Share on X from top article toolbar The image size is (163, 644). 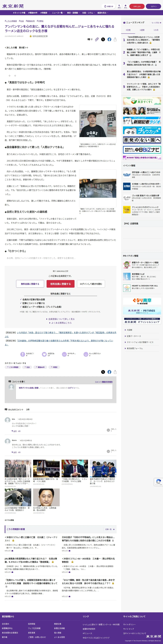(103, 39)
